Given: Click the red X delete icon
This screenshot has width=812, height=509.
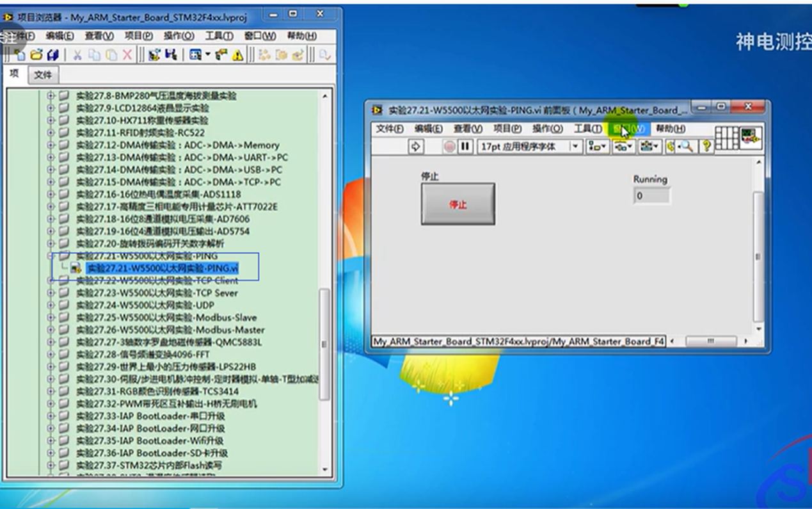Looking at the screenshot, I should click(x=127, y=55).
